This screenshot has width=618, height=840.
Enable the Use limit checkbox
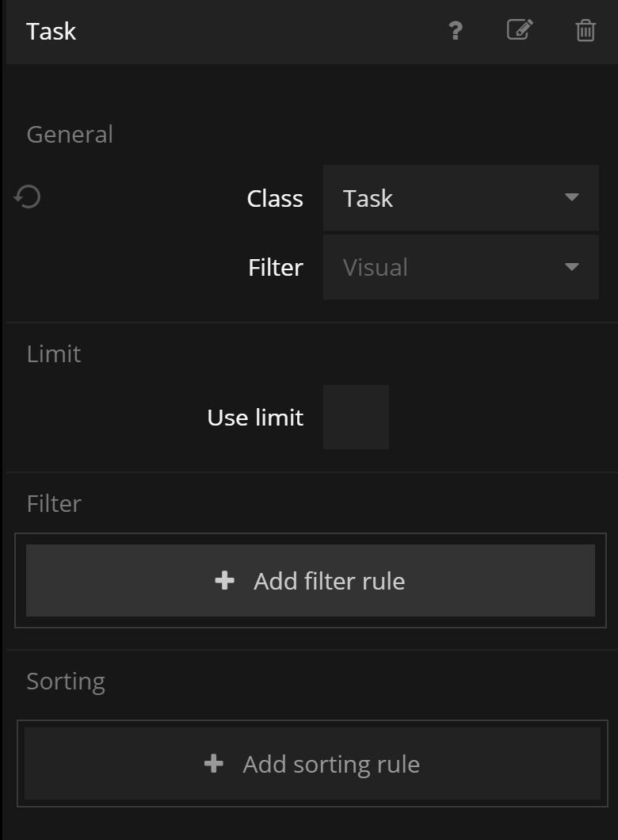(356, 417)
